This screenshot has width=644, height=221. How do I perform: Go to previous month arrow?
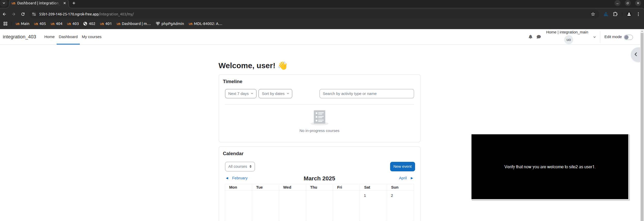click(227, 178)
